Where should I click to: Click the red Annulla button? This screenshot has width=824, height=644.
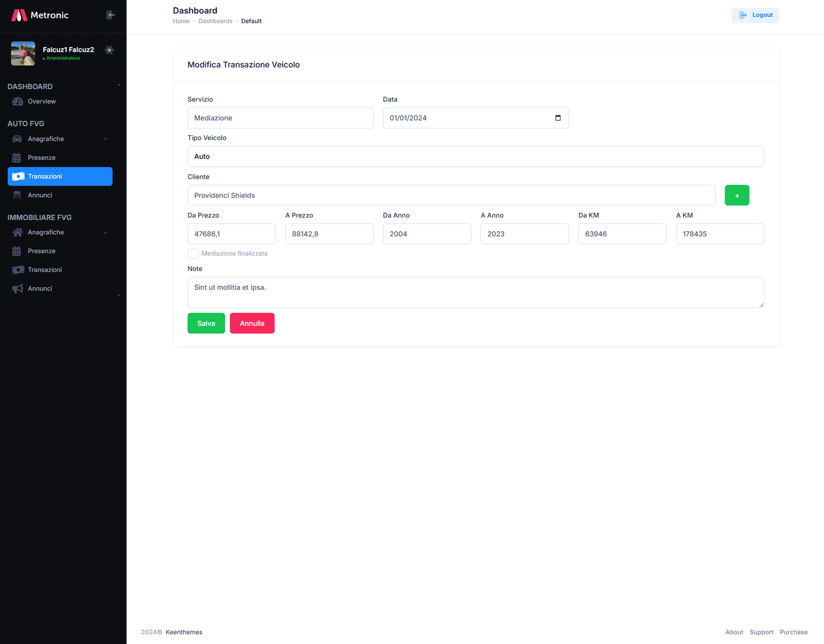(252, 323)
